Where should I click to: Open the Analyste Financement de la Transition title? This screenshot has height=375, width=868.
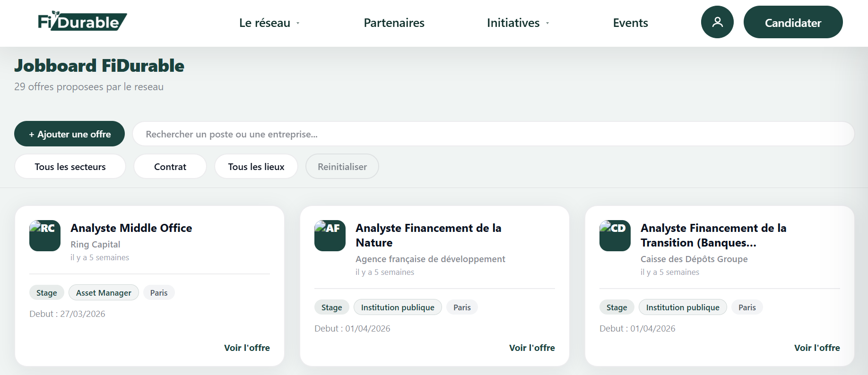(x=713, y=235)
